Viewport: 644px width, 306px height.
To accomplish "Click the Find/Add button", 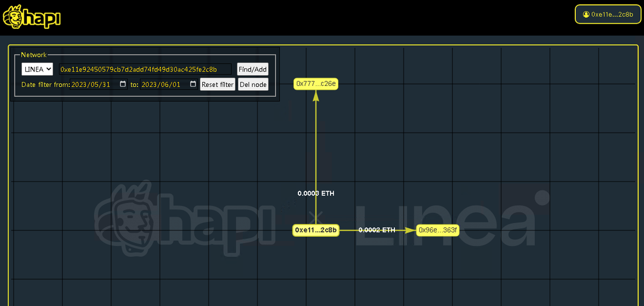I will pyautogui.click(x=253, y=69).
